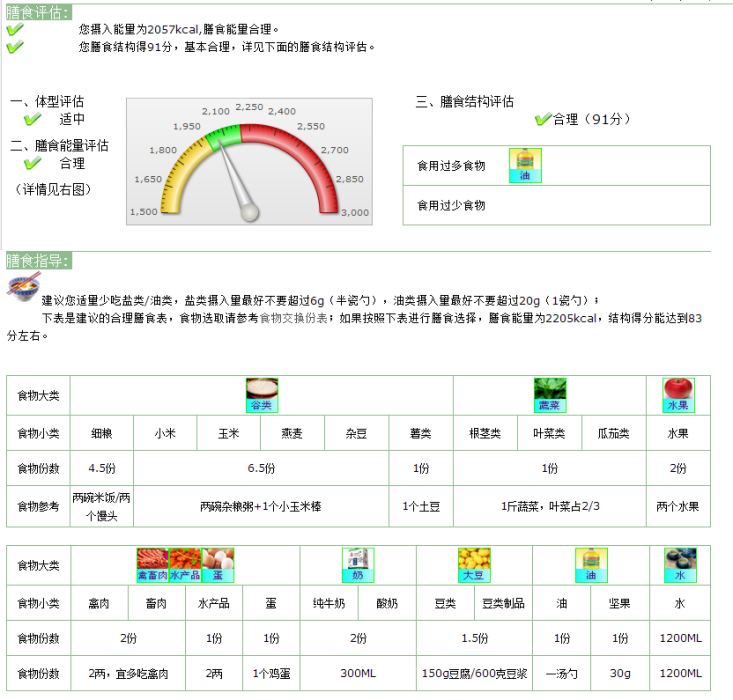Click the 1个鸡蛋 cell

coord(271,673)
